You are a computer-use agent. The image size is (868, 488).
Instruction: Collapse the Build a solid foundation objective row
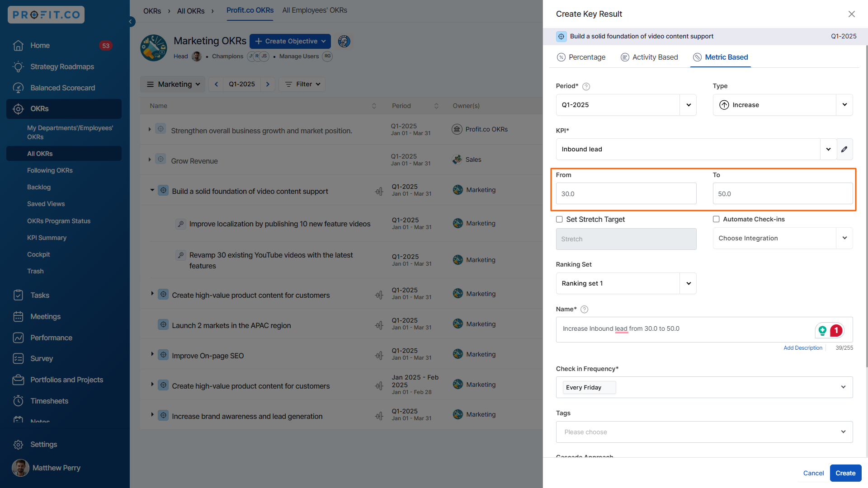[152, 190]
